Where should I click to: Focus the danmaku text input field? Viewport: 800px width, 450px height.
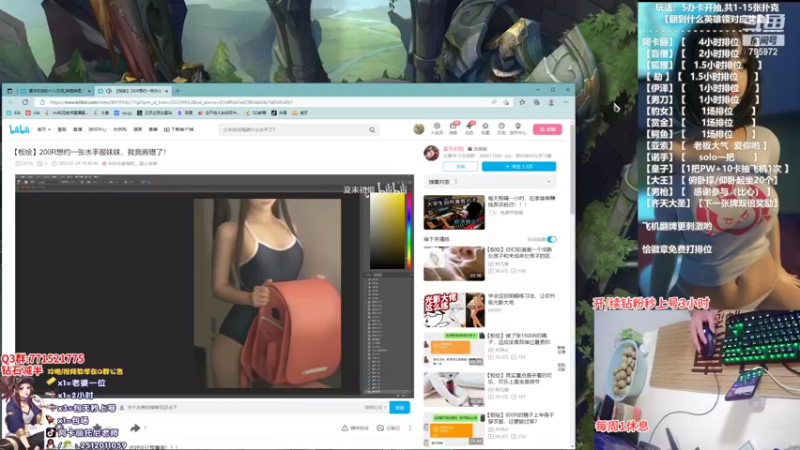pyautogui.click(x=242, y=408)
